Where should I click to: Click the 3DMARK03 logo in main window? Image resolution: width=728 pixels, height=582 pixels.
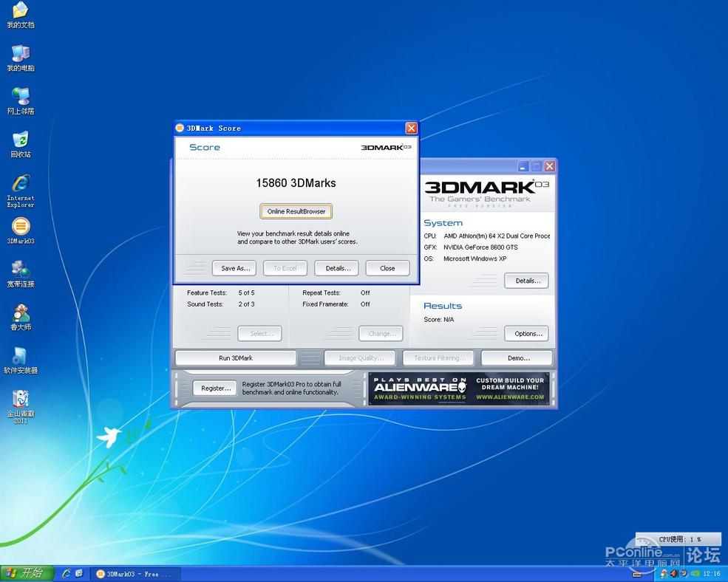486,193
